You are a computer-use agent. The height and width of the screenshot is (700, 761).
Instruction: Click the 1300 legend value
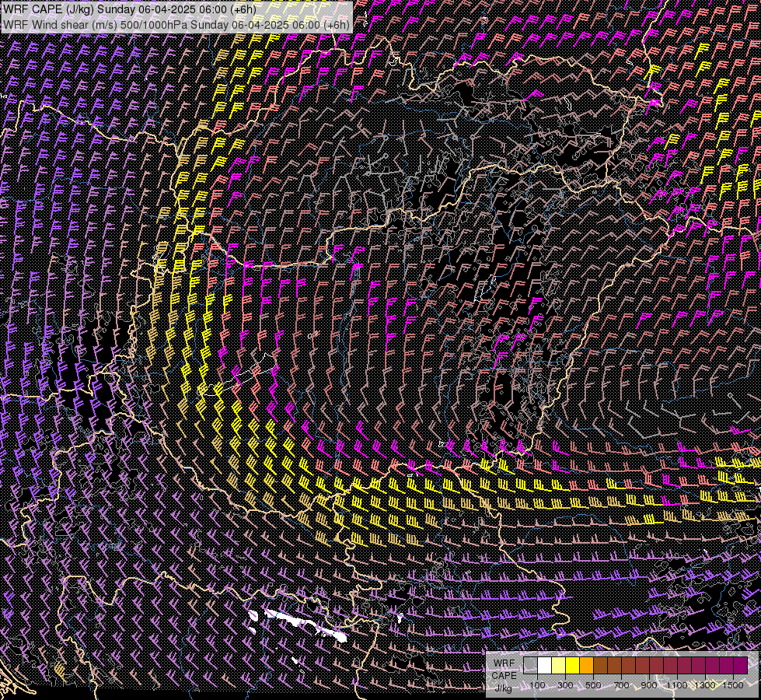coord(705,685)
